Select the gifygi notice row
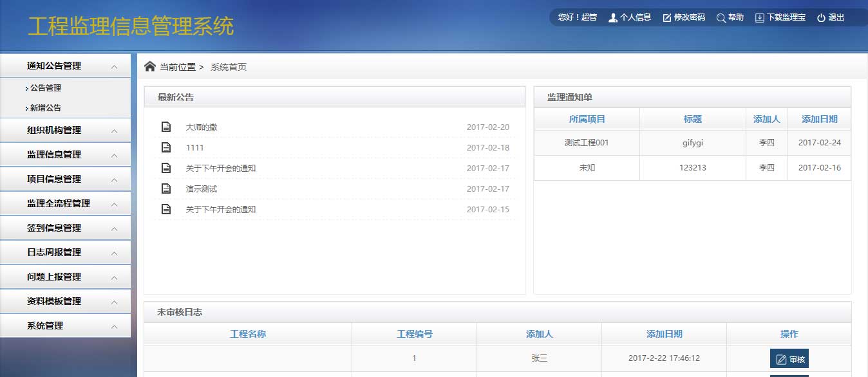Screen dimensions: 868x377 point(692,143)
